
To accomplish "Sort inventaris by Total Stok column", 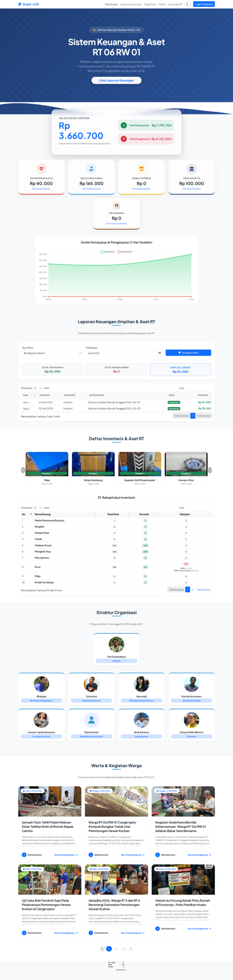I will click(x=114, y=514).
